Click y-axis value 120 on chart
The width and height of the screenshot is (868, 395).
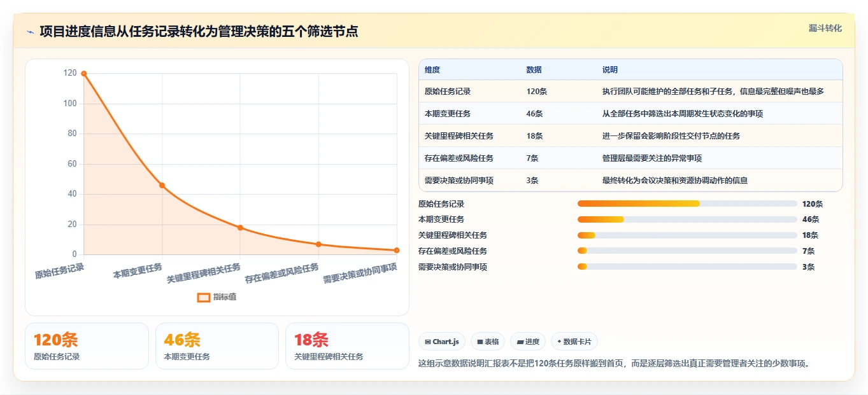tap(69, 74)
